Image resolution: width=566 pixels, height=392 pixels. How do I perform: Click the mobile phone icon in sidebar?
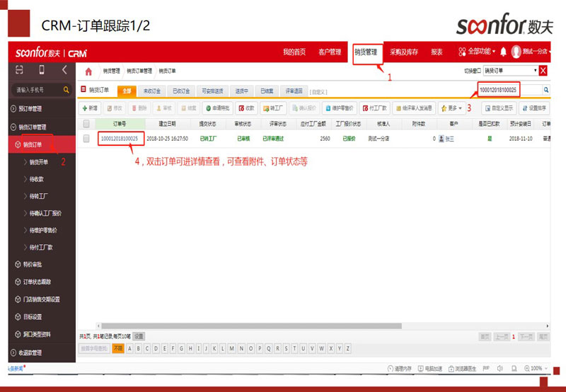pyautogui.click(x=41, y=70)
